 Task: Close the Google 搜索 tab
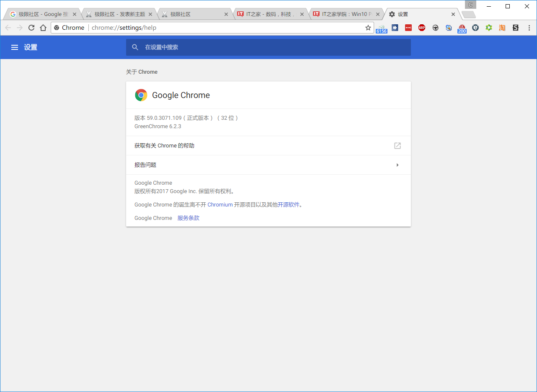(75, 14)
